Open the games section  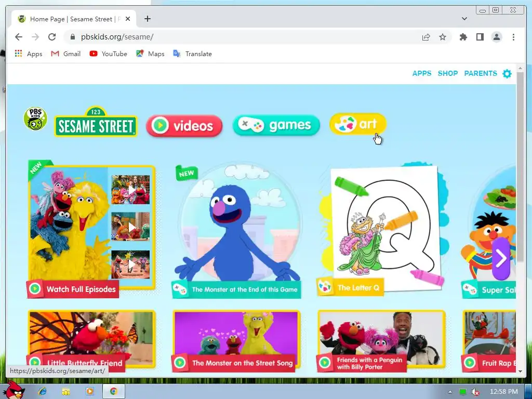(x=276, y=125)
